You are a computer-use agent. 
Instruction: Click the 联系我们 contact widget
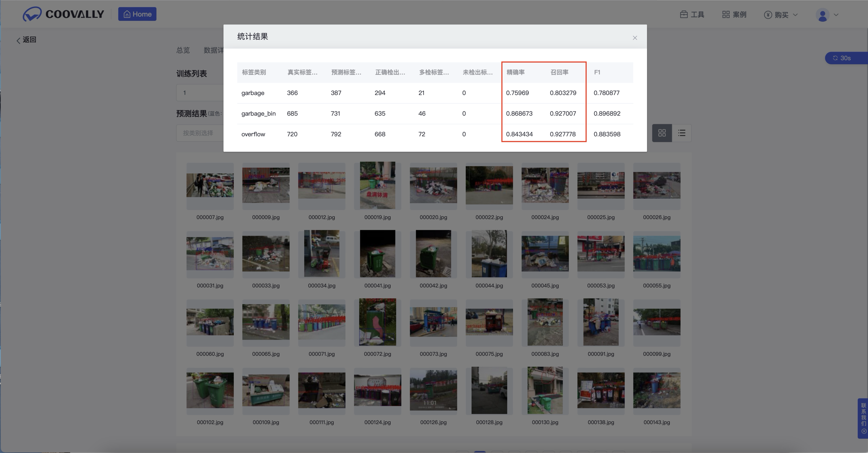point(863,414)
